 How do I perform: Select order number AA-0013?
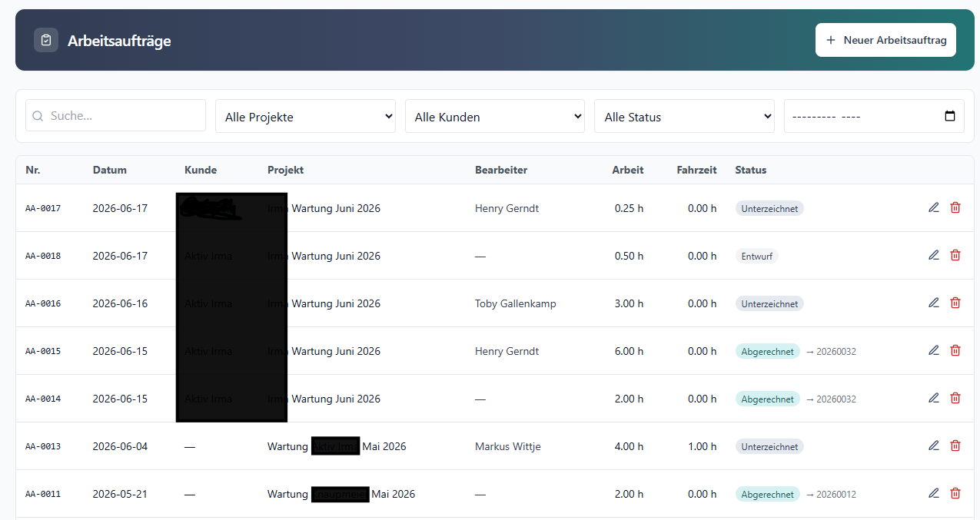click(43, 446)
